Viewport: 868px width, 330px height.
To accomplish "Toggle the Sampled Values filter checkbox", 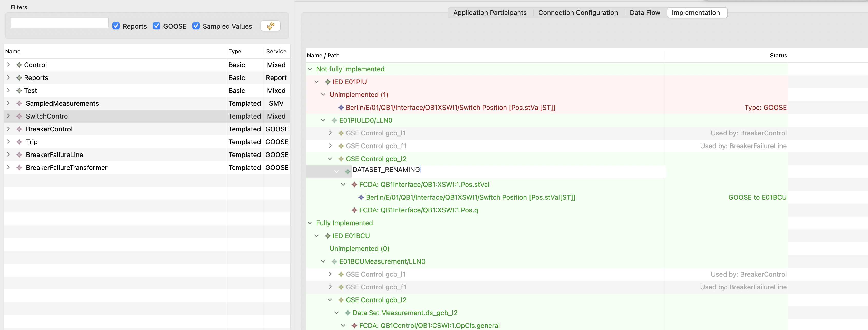I will [x=196, y=26].
